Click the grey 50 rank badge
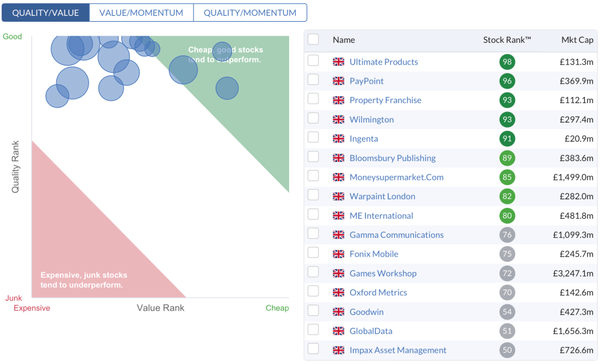 click(x=507, y=350)
